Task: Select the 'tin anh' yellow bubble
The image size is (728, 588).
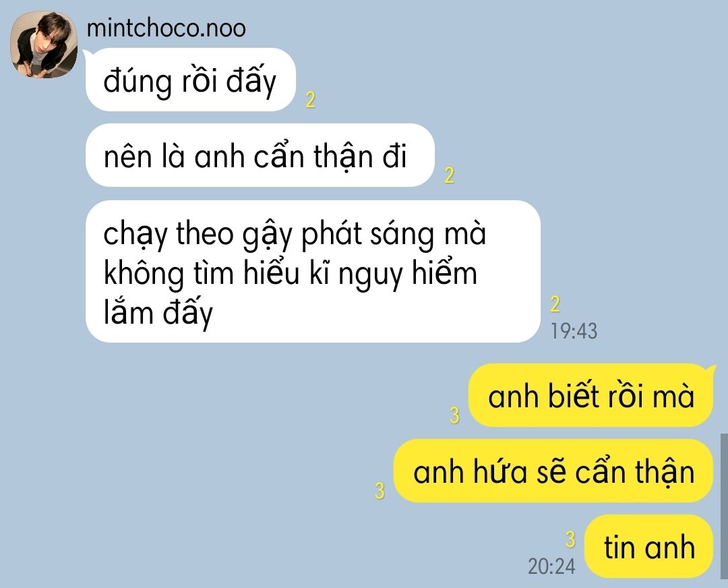Action: pos(648,546)
